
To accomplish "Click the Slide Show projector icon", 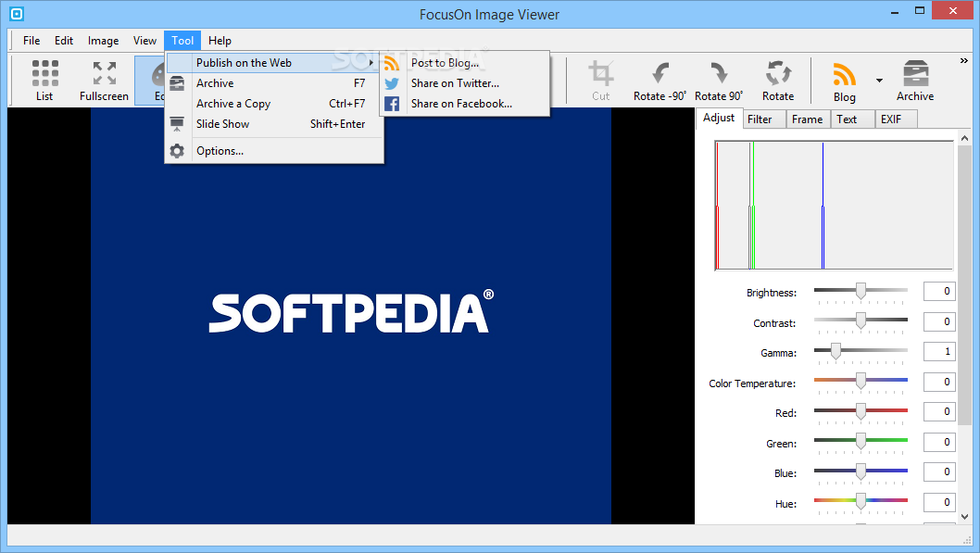I will tap(177, 124).
